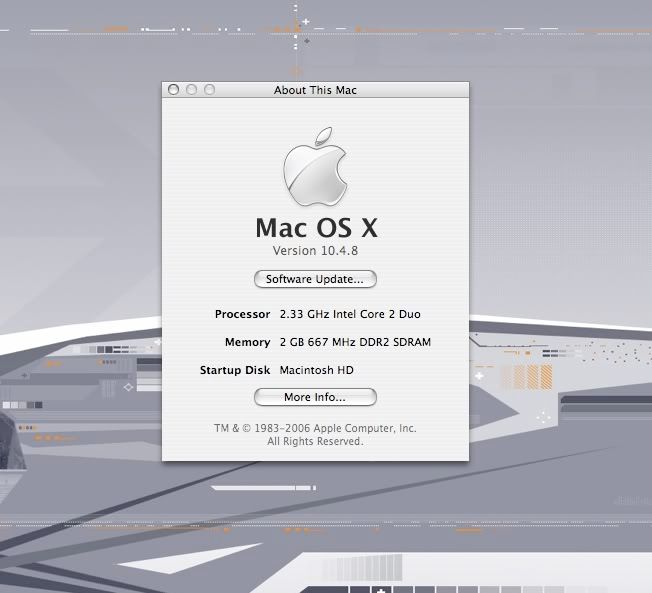Click the All Rights Reserved text
Image resolution: width=652 pixels, height=593 pixels.
click(x=315, y=441)
